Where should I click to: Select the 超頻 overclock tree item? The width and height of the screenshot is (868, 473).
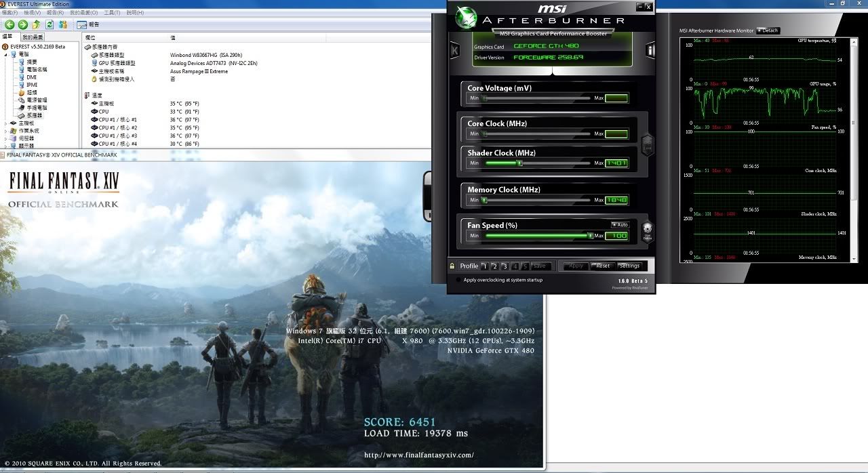pyautogui.click(x=27, y=92)
